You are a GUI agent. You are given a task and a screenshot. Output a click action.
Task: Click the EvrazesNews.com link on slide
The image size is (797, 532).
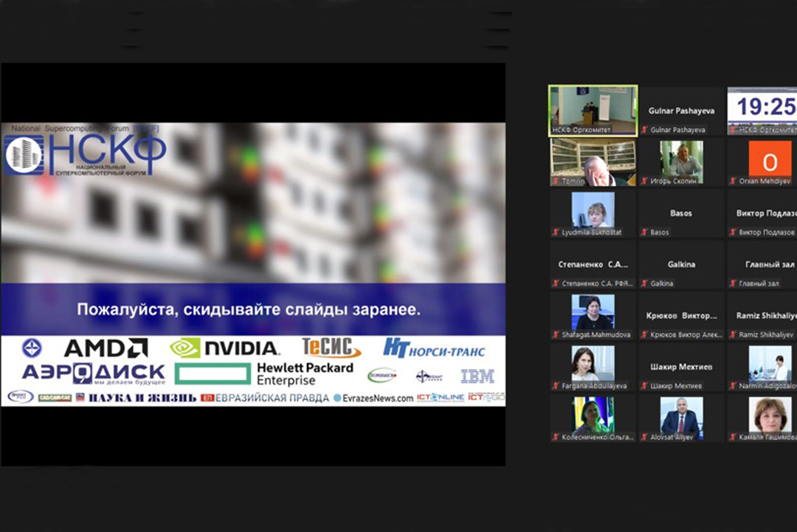point(373,398)
